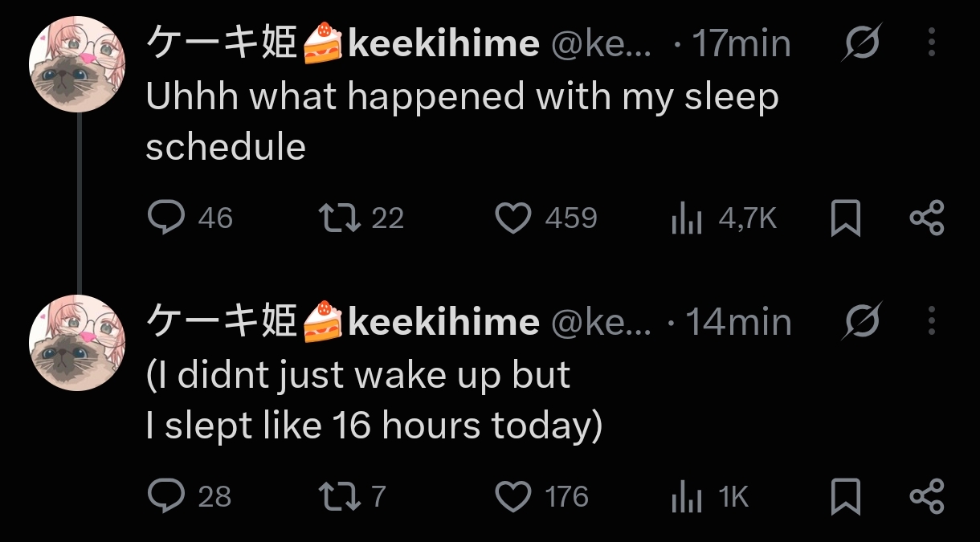View analytics of the 4,7K views tweet

(x=687, y=218)
